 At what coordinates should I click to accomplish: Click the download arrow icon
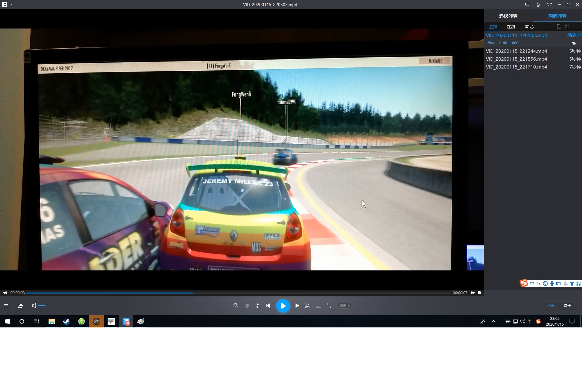(x=318, y=306)
